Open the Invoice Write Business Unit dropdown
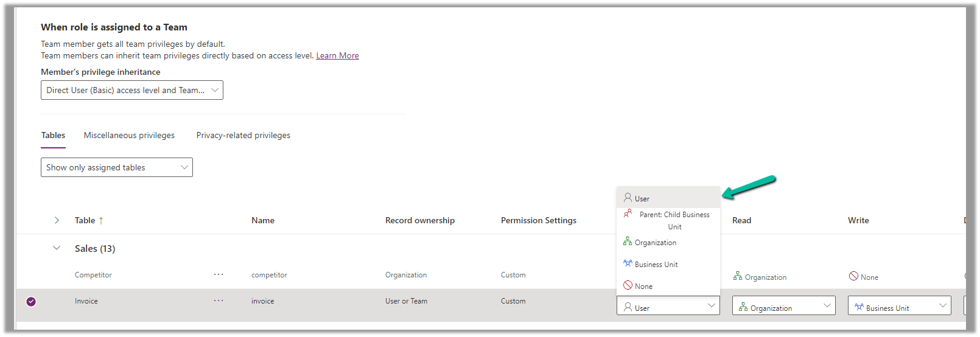980x337 pixels. tap(899, 306)
